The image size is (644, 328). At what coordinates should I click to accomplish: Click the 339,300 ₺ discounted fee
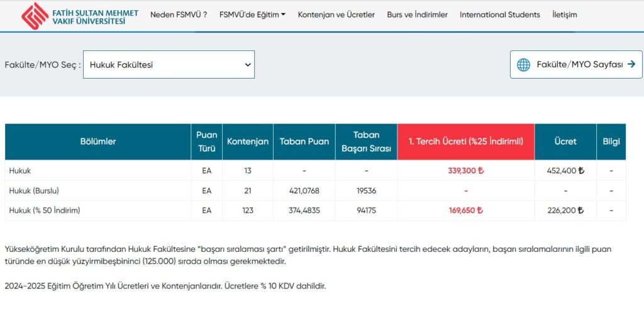tap(465, 171)
